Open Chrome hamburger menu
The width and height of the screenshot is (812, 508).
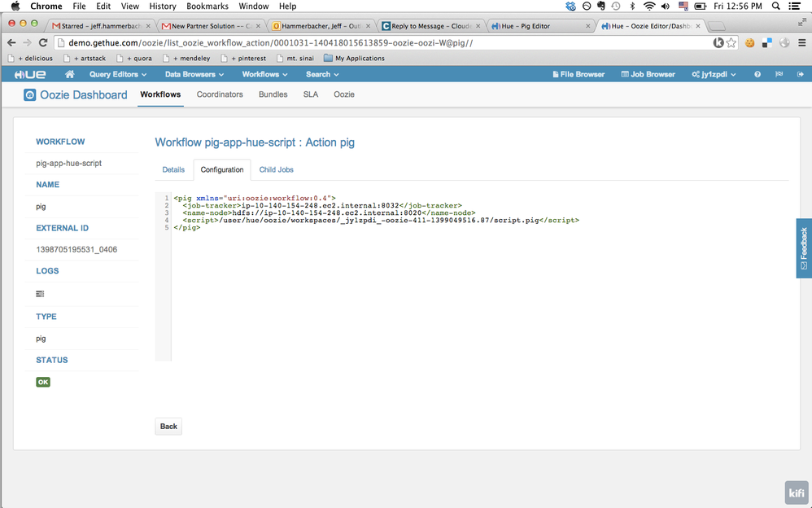tap(801, 43)
